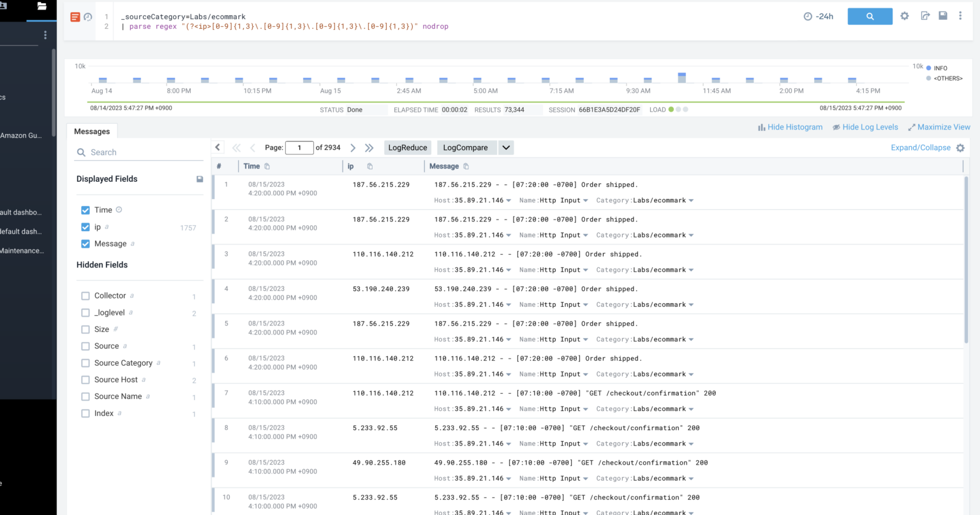980x515 pixels.
Task: Run LogReduce on the search results
Action: (x=408, y=147)
